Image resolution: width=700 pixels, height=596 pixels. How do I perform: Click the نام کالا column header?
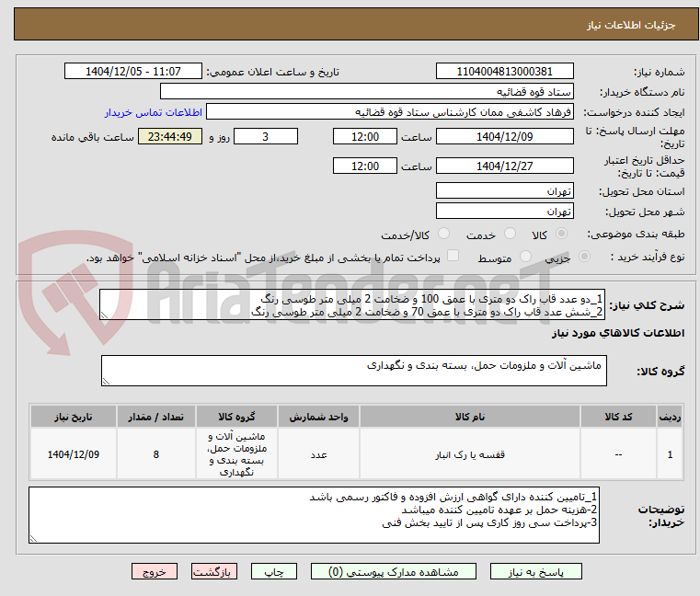[x=470, y=417]
